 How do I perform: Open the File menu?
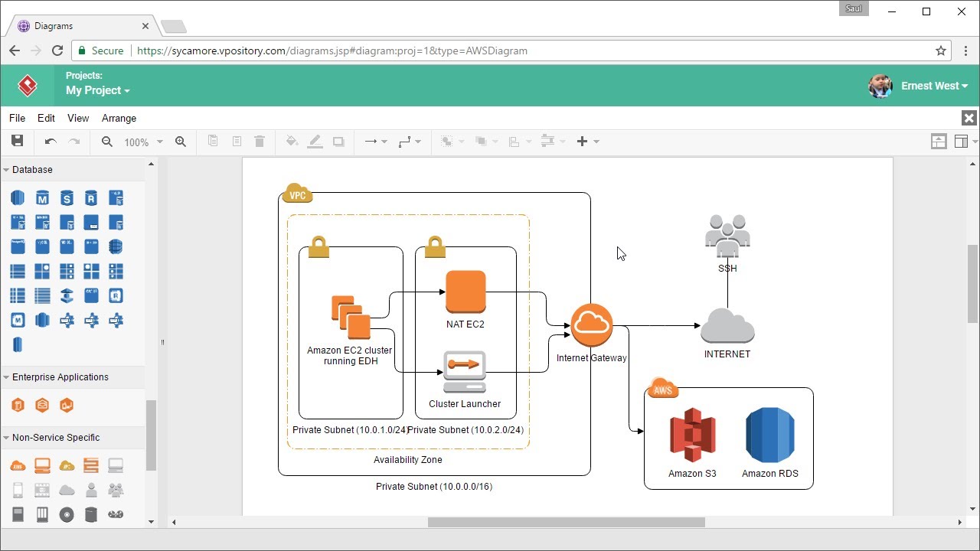(x=17, y=118)
